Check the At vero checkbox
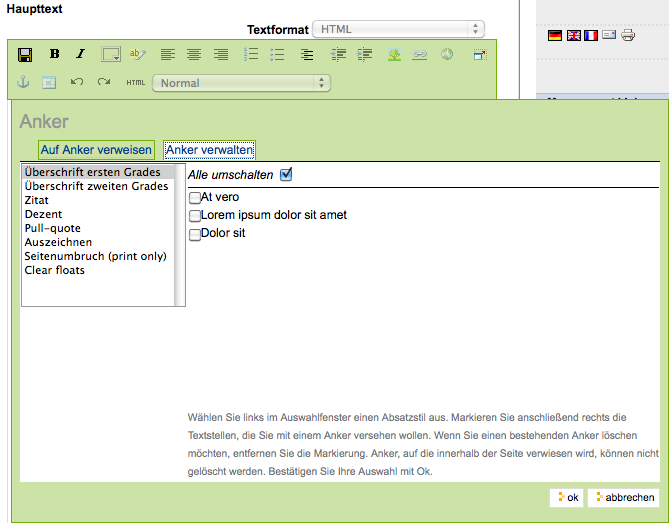The image size is (669, 523). (x=195, y=198)
